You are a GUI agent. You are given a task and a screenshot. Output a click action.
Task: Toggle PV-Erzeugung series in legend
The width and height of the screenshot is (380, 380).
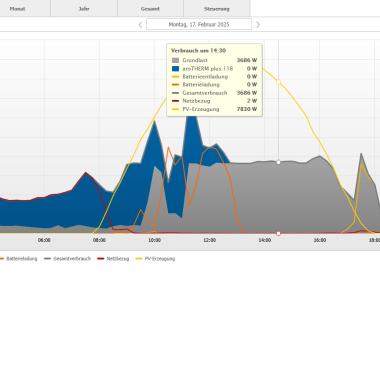click(156, 259)
